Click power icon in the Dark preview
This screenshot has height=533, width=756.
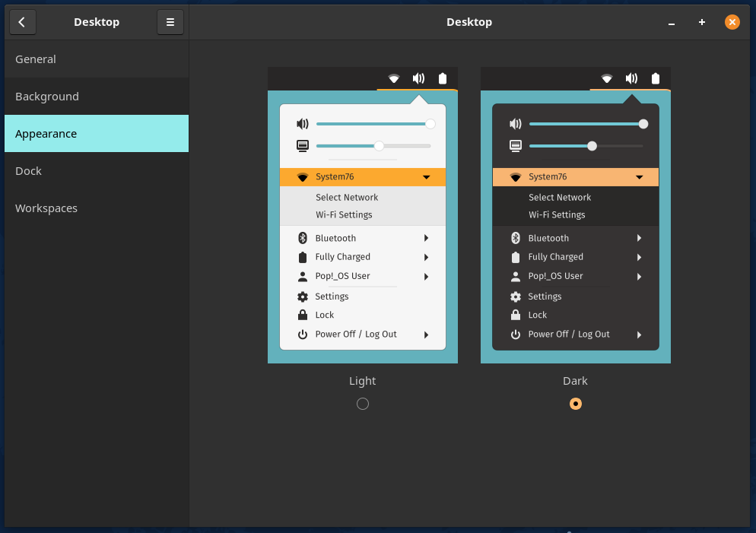tap(516, 335)
